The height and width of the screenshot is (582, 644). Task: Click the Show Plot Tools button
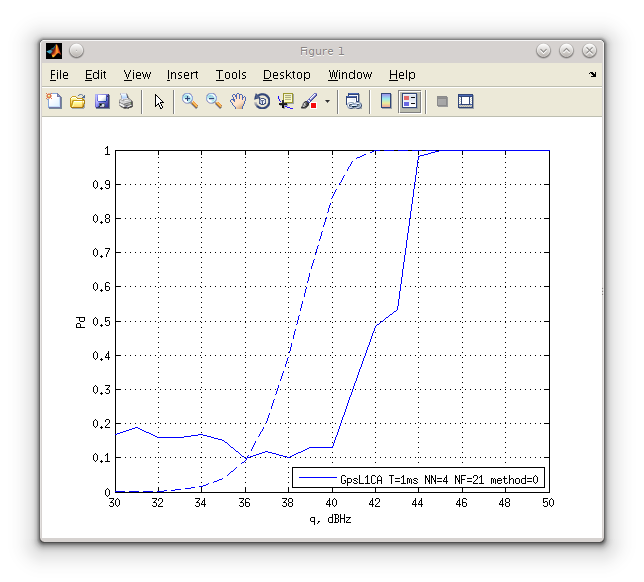[465, 101]
